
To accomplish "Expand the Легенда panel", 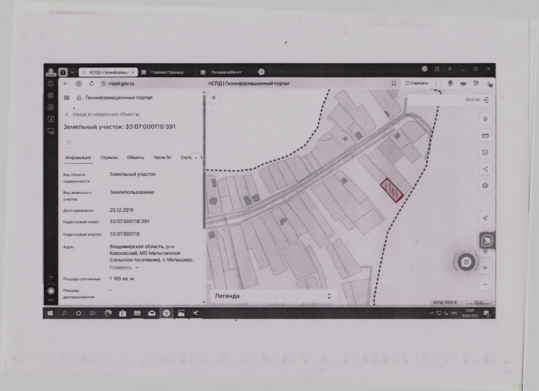I will coord(272,296).
